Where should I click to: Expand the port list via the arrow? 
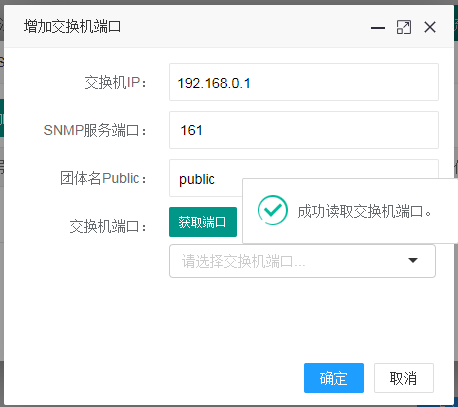(x=413, y=260)
